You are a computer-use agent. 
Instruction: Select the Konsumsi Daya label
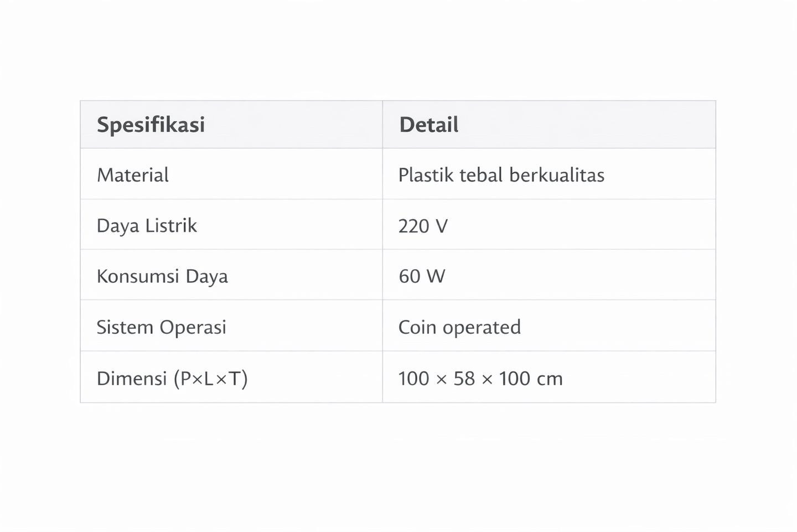point(162,276)
